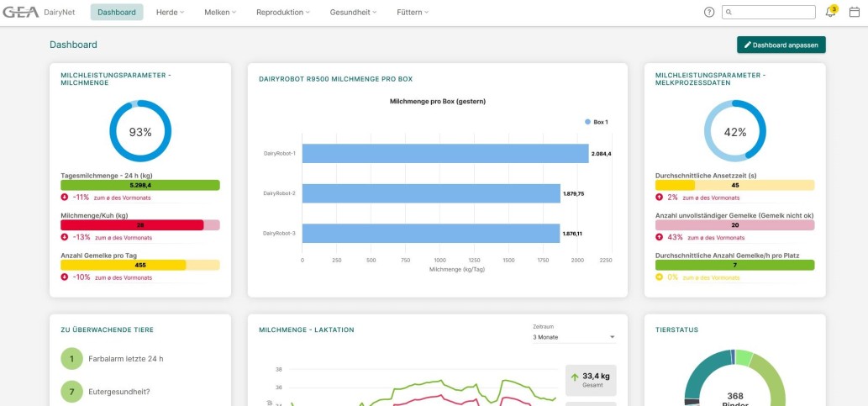
Task: Click green circle badge 7 Eutergesundheit
Action: click(71, 392)
